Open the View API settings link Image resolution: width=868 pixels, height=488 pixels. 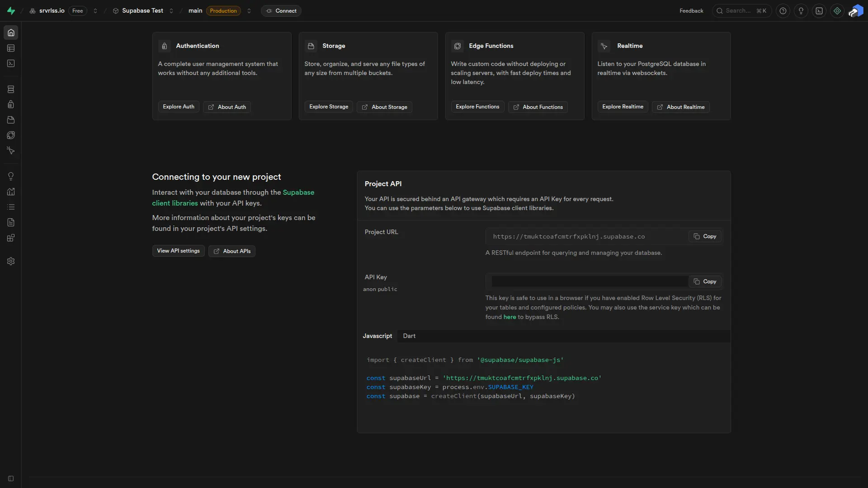pyautogui.click(x=178, y=251)
